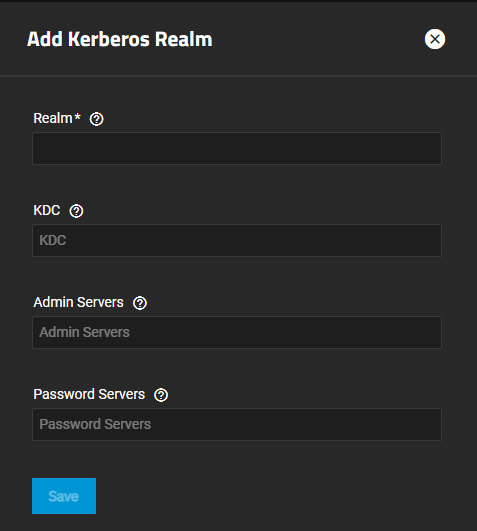The width and height of the screenshot is (477, 531).
Task: Activate the Password Servers input field
Action: (x=237, y=424)
